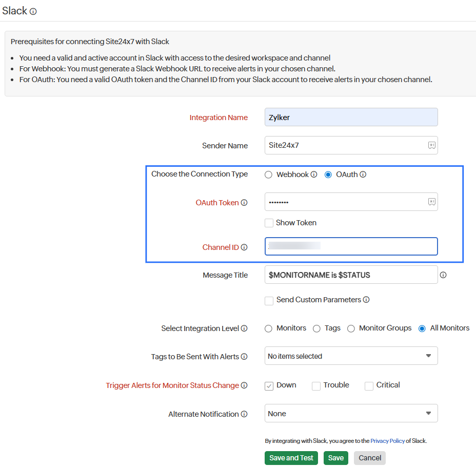Select the Webhook connection type
Viewport: 476px width, 466px height.
[x=268, y=174]
